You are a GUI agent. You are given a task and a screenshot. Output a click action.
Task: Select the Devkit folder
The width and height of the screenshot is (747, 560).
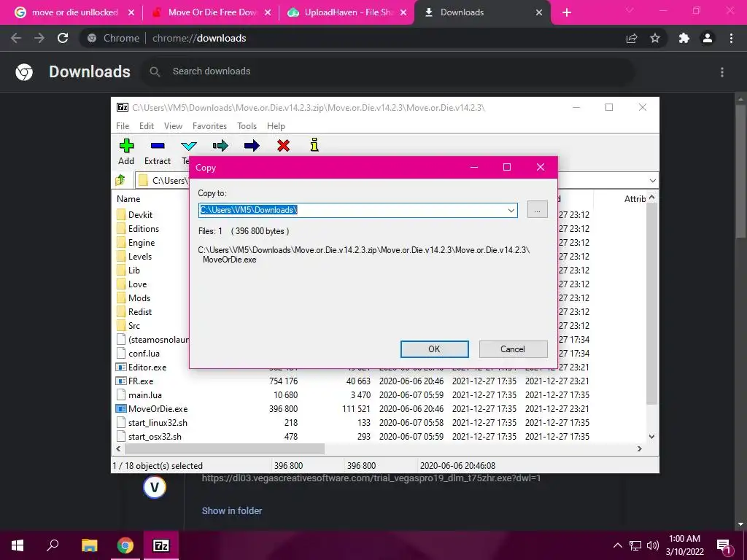pos(135,215)
